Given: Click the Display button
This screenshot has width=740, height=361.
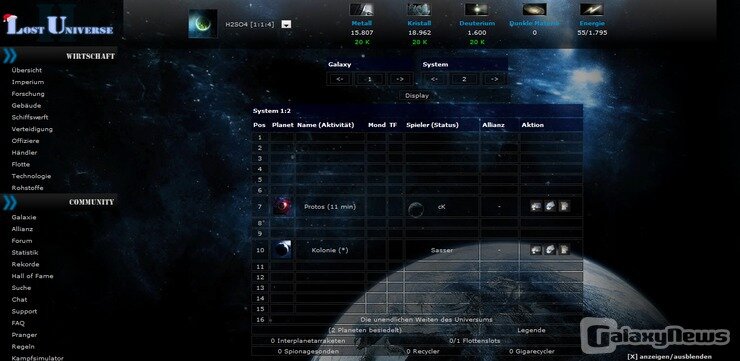Looking at the screenshot, I should tap(417, 95).
